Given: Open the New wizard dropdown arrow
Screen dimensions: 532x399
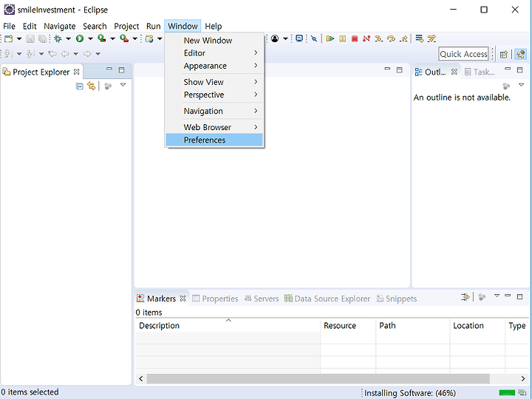Looking at the screenshot, I should click(x=19, y=38).
